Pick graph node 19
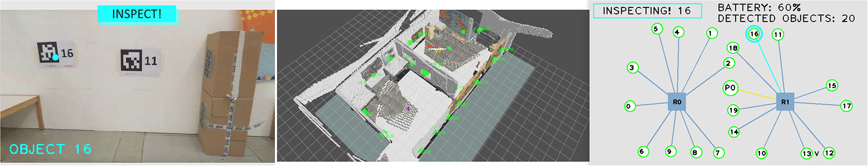868x166 pixels. [734, 110]
